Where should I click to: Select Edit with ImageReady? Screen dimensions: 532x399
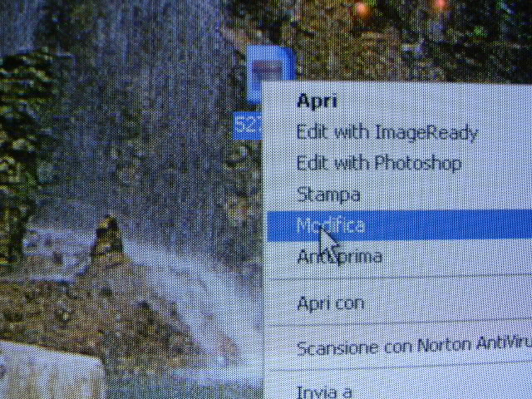click(387, 132)
